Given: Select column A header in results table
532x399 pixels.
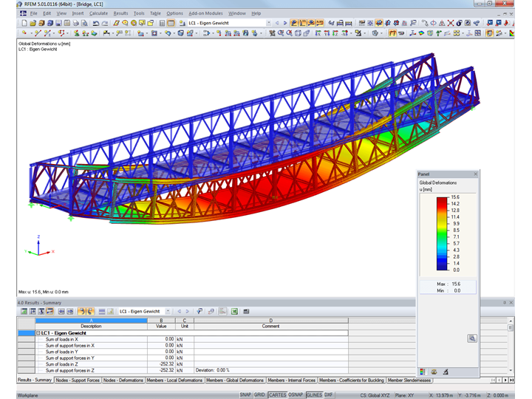Looking at the screenshot, I should [92, 320].
